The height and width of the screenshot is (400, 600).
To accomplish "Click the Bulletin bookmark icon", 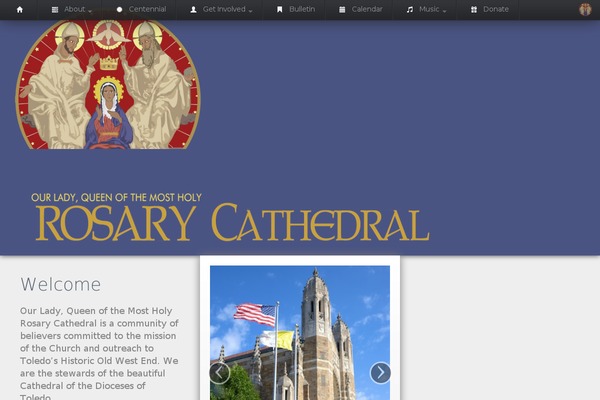I will 280,10.
